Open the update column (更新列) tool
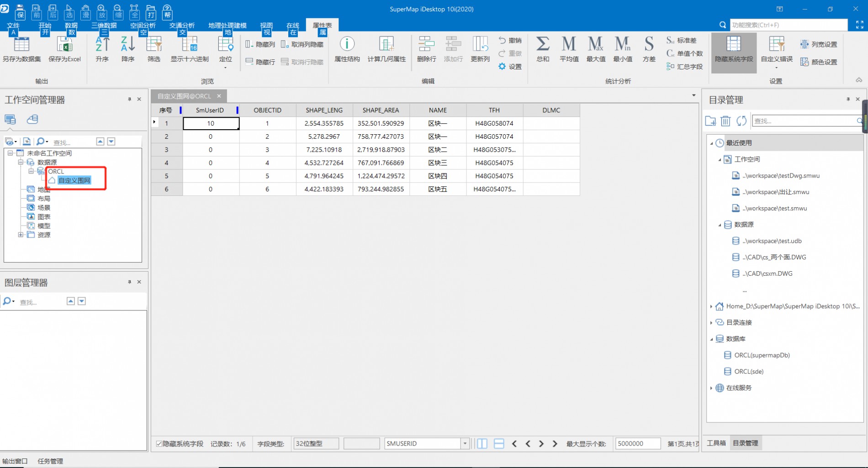 [x=480, y=49]
